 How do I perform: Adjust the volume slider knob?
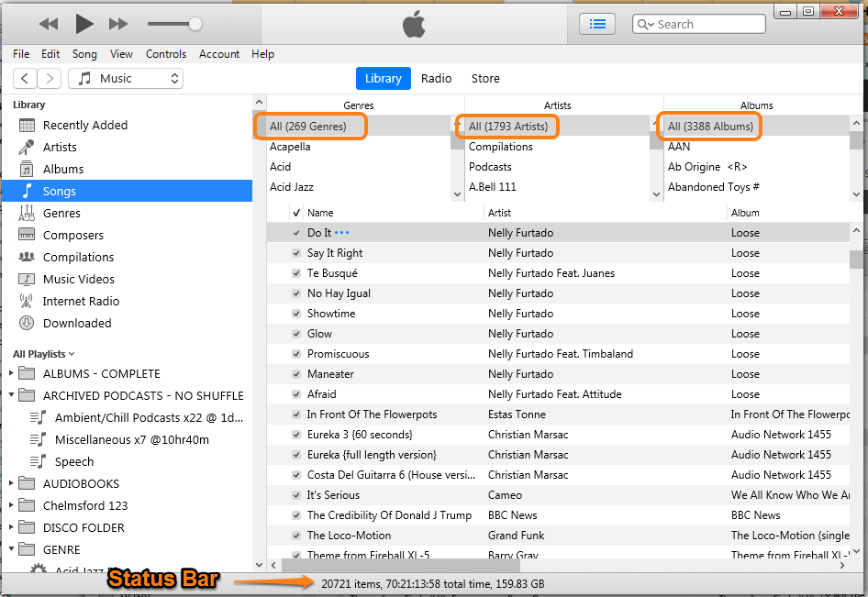[x=195, y=24]
